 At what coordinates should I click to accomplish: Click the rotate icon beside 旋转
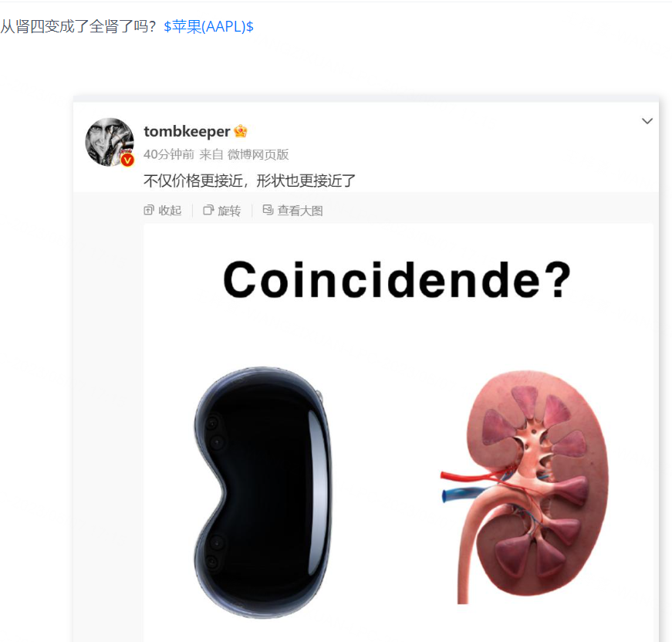point(208,210)
